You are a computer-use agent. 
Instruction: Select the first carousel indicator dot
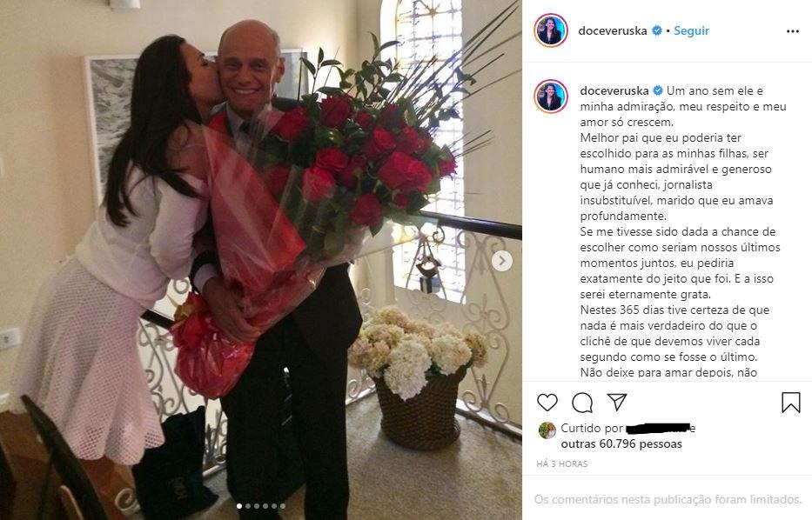pyautogui.click(x=239, y=506)
